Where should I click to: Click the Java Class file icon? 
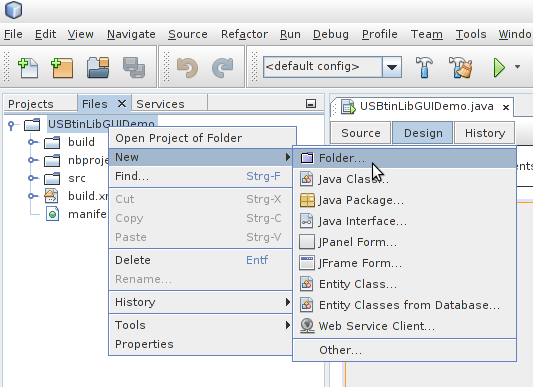tap(307, 179)
